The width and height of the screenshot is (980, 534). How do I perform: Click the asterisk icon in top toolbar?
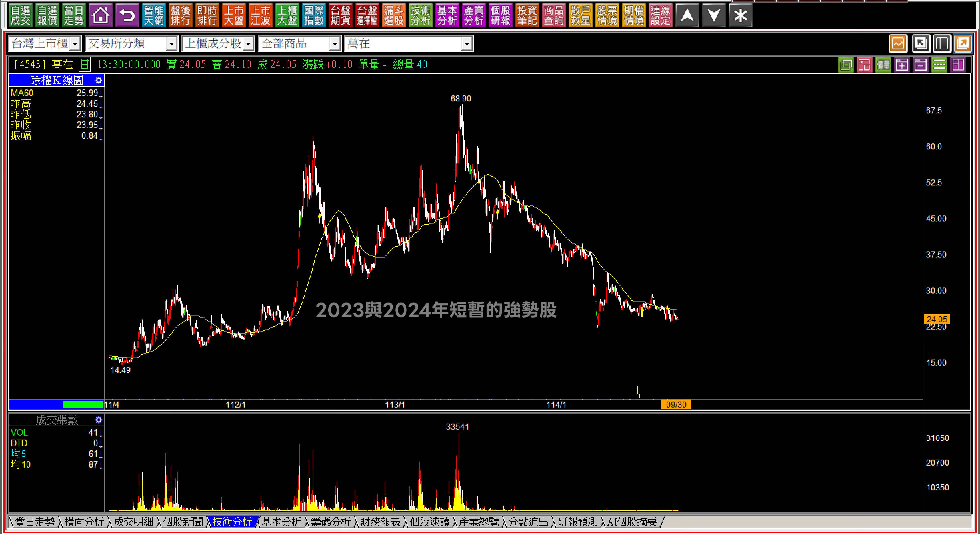point(740,16)
